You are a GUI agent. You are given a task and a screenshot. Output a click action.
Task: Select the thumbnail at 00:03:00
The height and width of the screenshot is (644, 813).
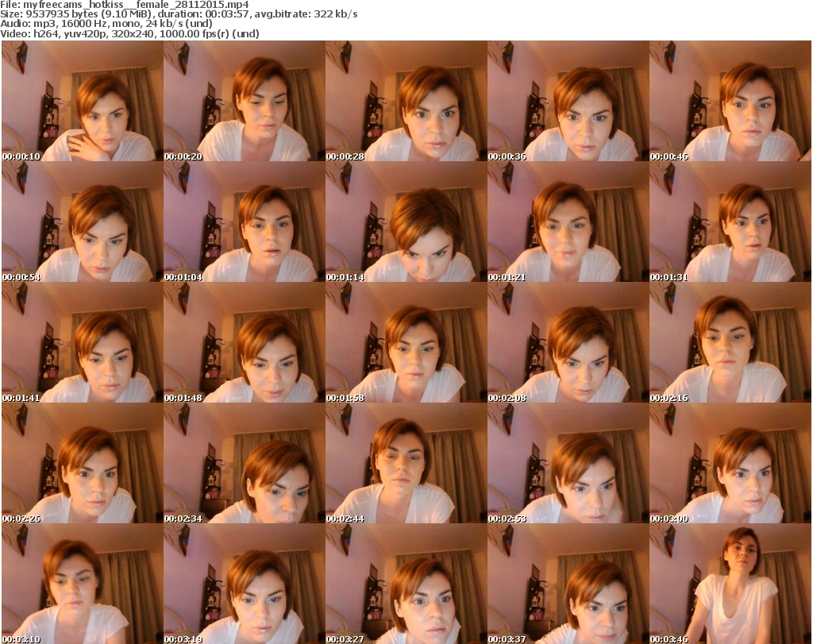click(x=730, y=464)
